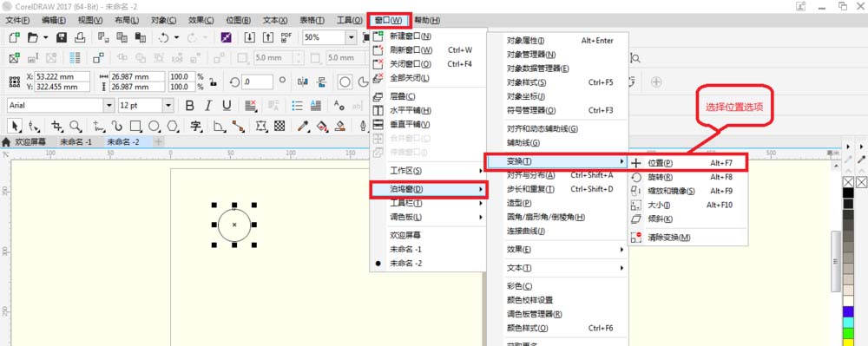This screenshot has height=346, width=868.
Task: Switch to the 未命名 -1 document tab
Action: (x=76, y=142)
